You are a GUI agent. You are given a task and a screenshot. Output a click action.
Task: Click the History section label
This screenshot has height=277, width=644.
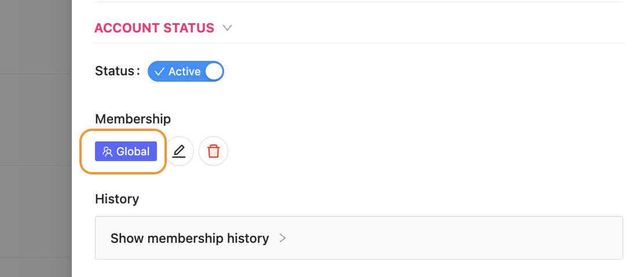tap(117, 199)
